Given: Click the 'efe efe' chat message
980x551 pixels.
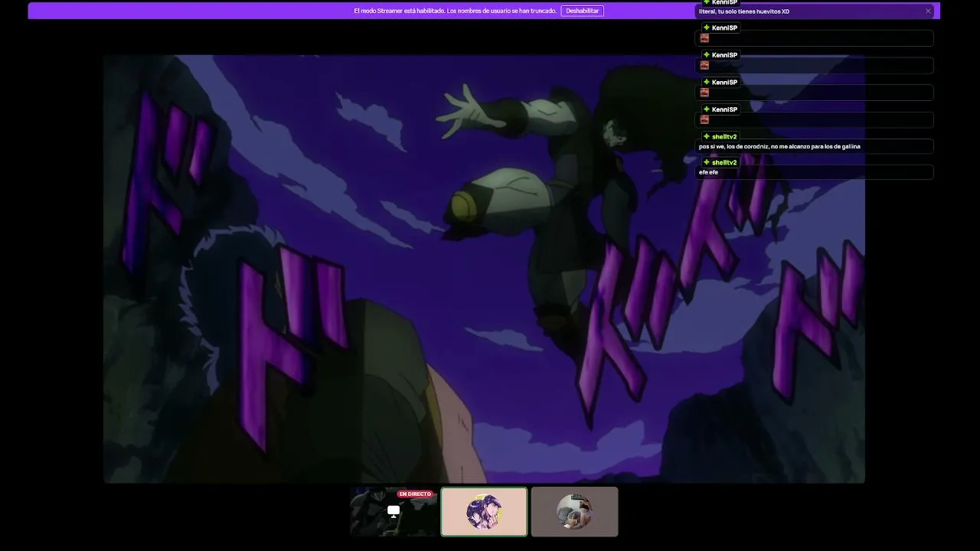Looking at the screenshot, I should click(708, 172).
